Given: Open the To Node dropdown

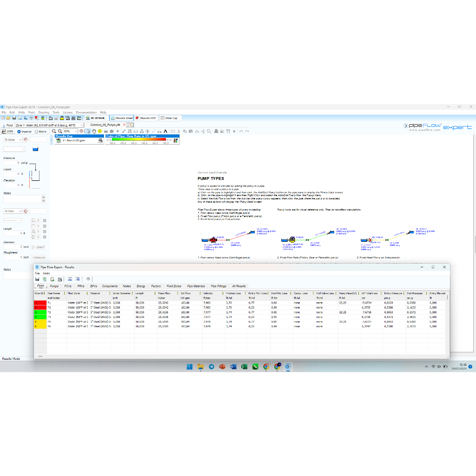Looking at the screenshot, I should (x=20, y=139).
